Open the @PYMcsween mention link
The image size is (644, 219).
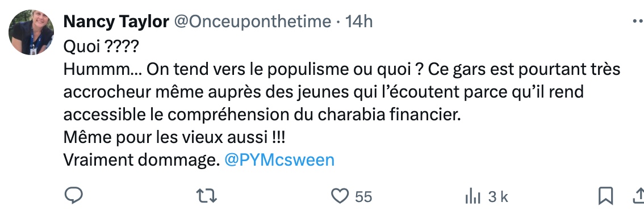coord(280,160)
